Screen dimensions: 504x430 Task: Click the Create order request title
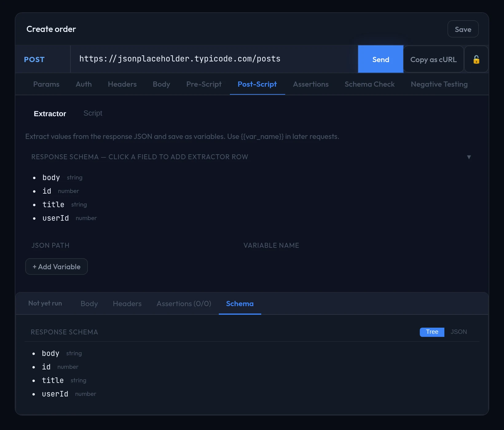coord(51,29)
